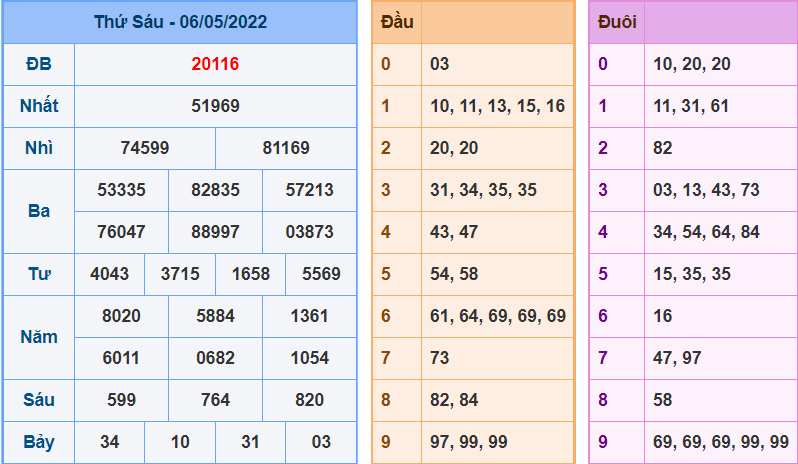Select the number 1054
Viewport: 798px width, 464px height.
[x=309, y=358]
